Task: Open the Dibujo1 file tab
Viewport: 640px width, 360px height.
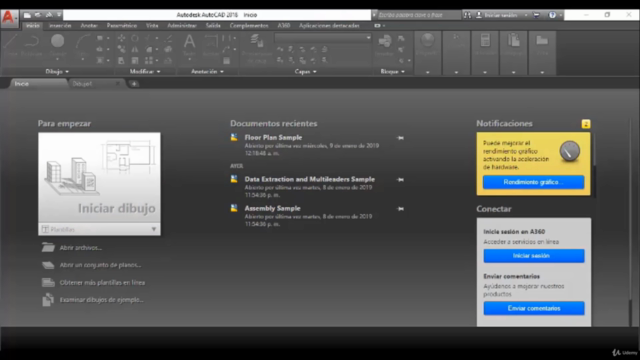Action: tap(82, 84)
